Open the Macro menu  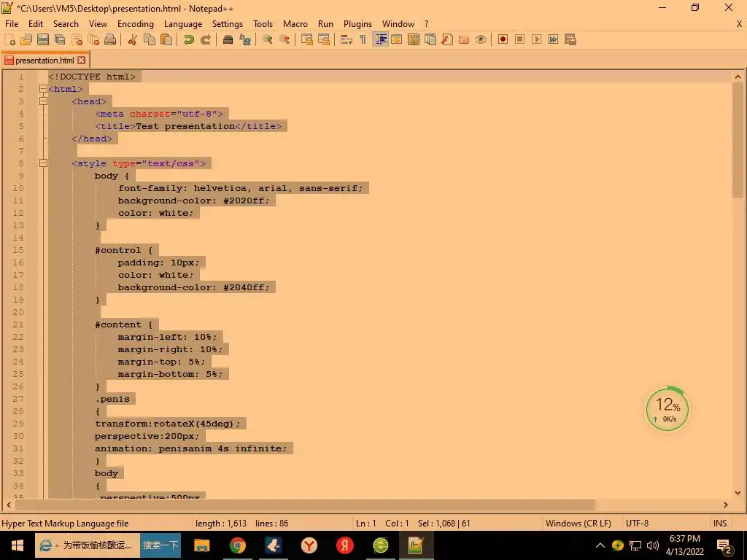coord(295,24)
